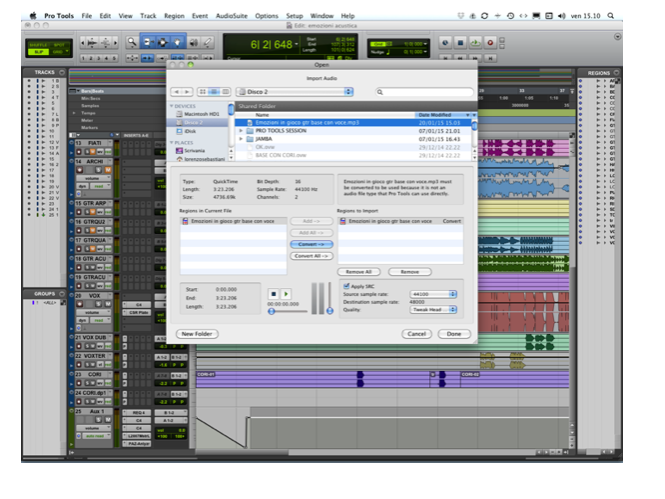Image resolution: width=665 pixels, height=499 pixels.
Task: Open the system volume menu bar icon
Action: coord(562,16)
